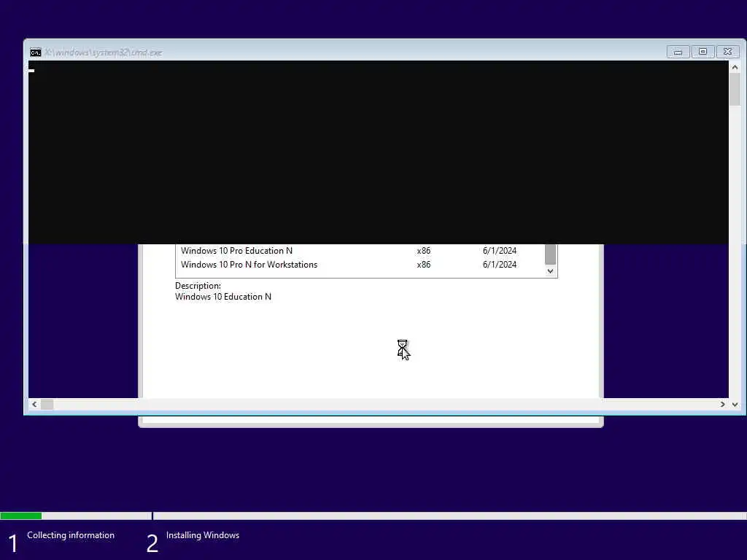The image size is (747, 560).
Task: Click cmd horizontal scrollbar right arrow
Action: (x=722, y=404)
